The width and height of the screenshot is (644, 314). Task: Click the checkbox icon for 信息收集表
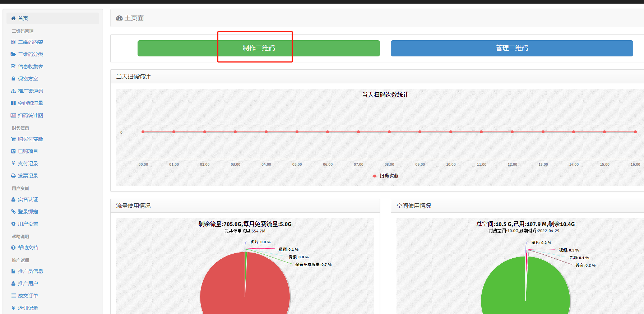coord(13,66)
